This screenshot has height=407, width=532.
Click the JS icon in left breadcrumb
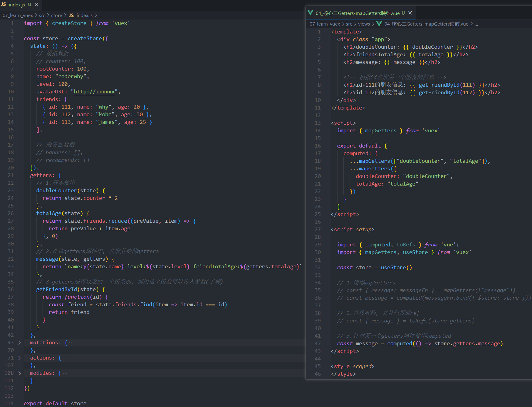pos(71,15)
